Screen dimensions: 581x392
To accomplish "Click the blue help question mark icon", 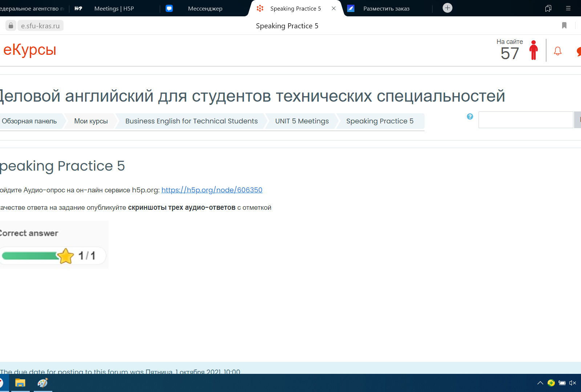I will [x=470, y=117].
